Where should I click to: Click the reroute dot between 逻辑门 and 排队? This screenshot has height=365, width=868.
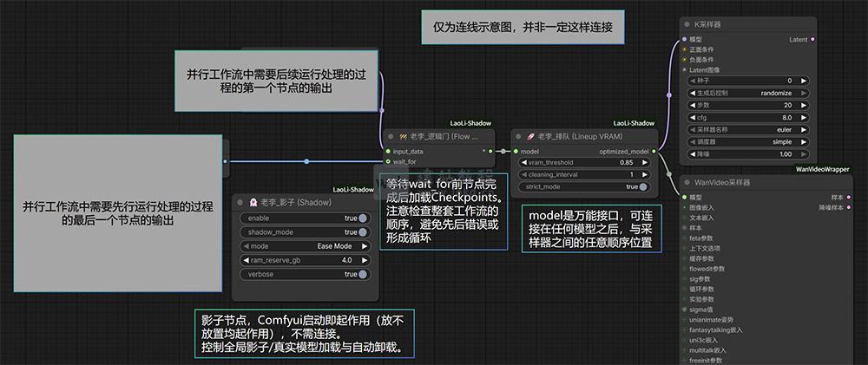point(503,151)
